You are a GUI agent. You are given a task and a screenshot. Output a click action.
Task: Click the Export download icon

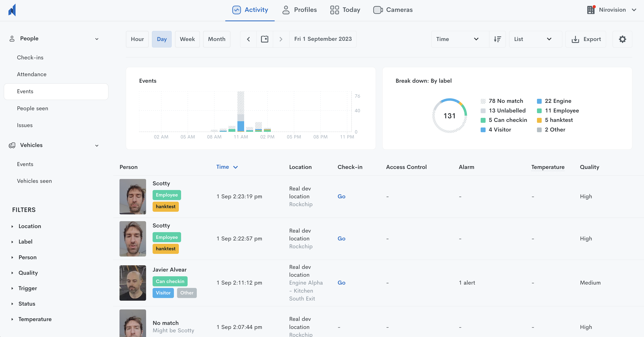[575, 39]
